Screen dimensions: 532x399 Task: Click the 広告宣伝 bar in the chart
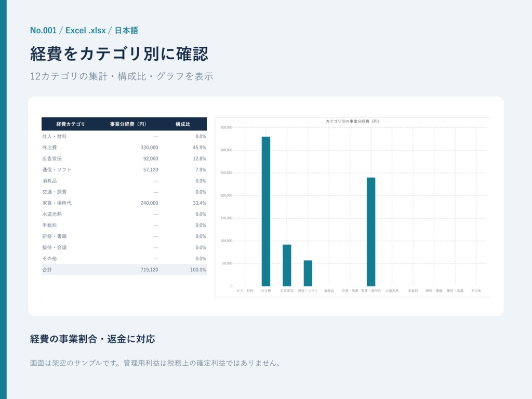pyautogui.click(x=287, y=265)
